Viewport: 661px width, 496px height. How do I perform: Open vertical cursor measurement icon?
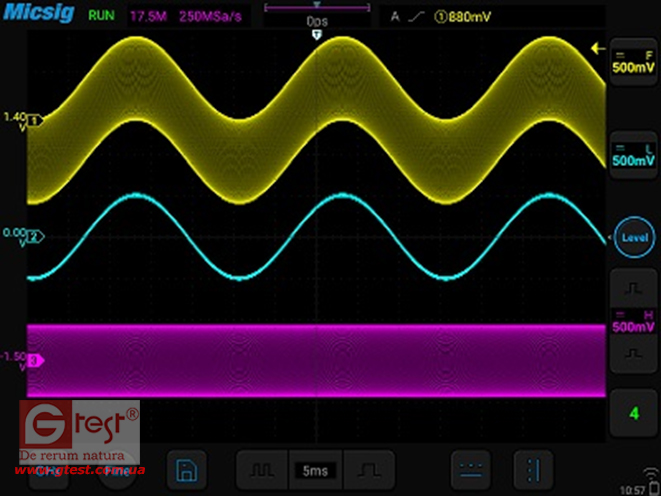(x=532, y=468)
